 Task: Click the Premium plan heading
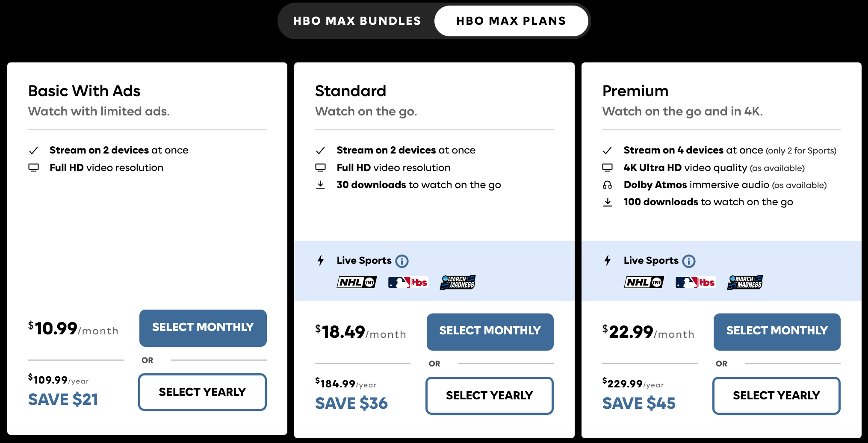(x=635, y=91)
